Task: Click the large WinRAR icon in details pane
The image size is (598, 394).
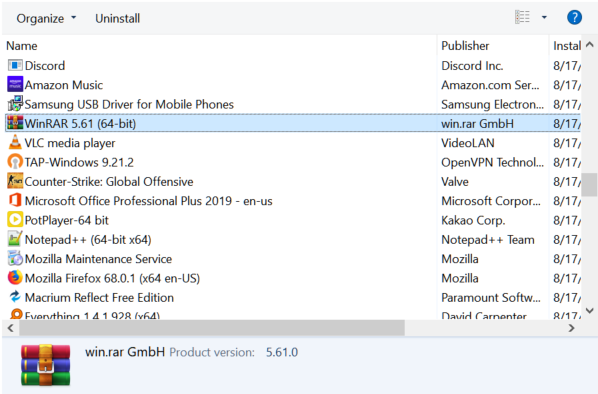Action: pos(45,365)
